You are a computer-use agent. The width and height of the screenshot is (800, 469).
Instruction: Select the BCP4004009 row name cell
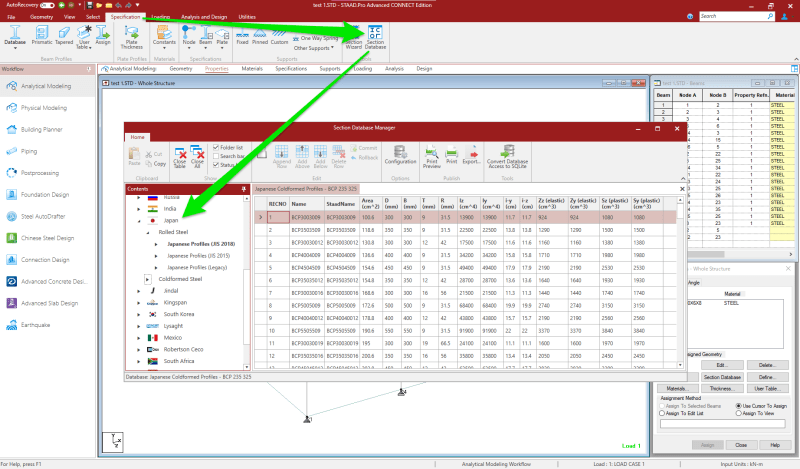(306, 255)
